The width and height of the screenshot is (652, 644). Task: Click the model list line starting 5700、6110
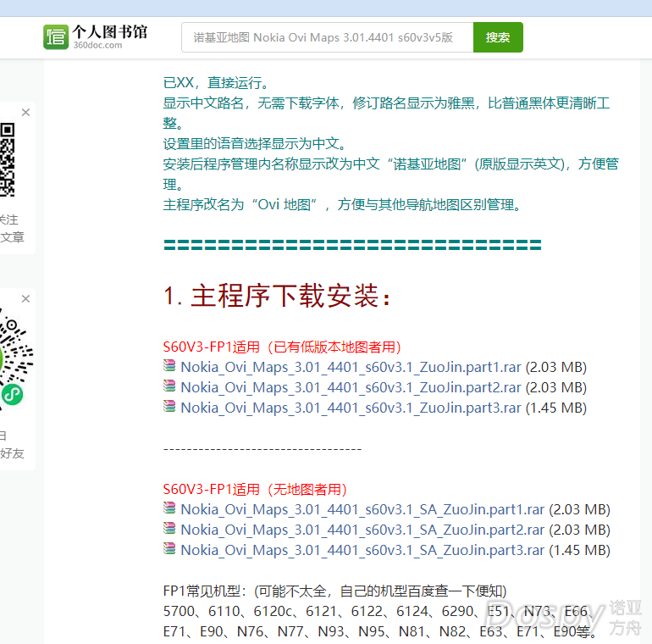(x=378, y=611)
